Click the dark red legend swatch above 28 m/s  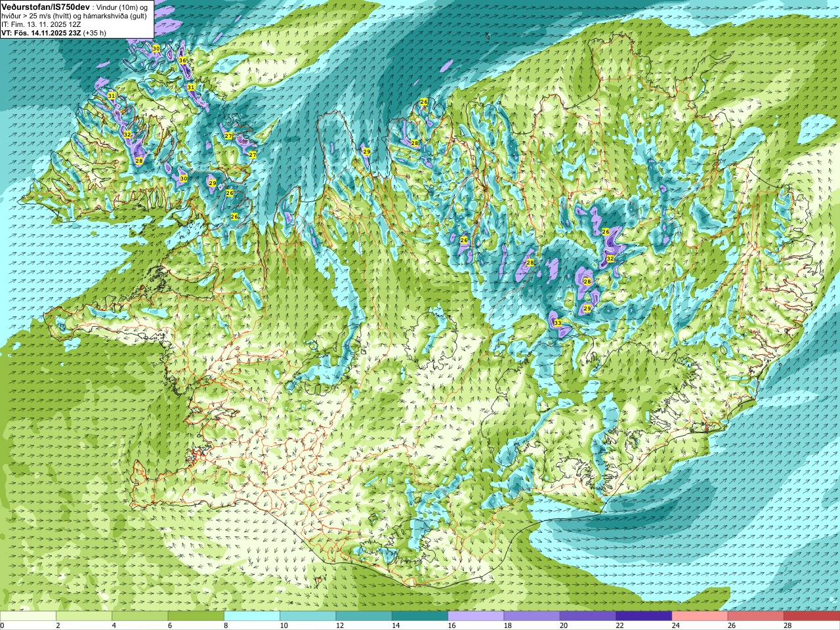pyautogui.click(x=812, y=616)
